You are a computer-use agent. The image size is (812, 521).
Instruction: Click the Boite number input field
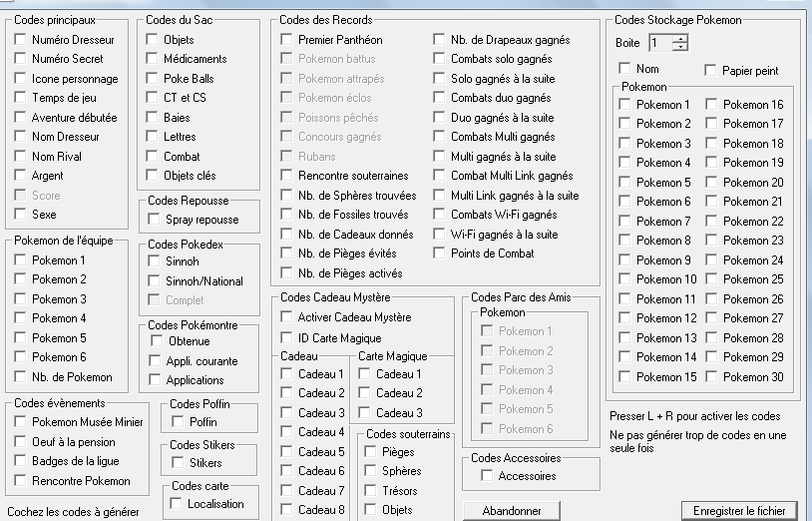659,43
